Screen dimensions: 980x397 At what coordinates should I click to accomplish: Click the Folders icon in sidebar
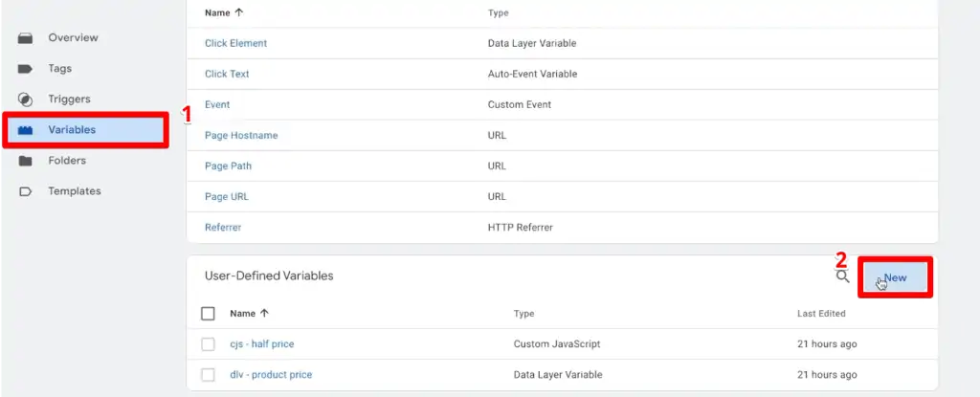click(25, 161)
